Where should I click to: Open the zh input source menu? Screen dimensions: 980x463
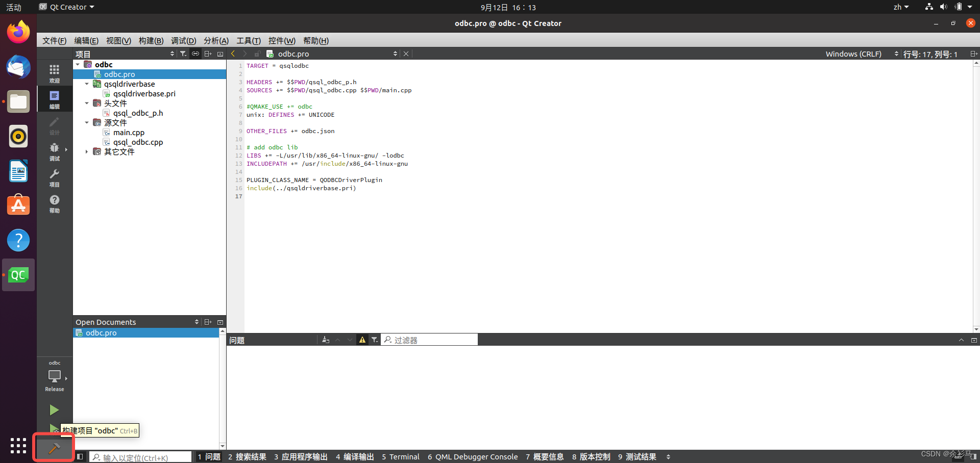pos(901,7)
